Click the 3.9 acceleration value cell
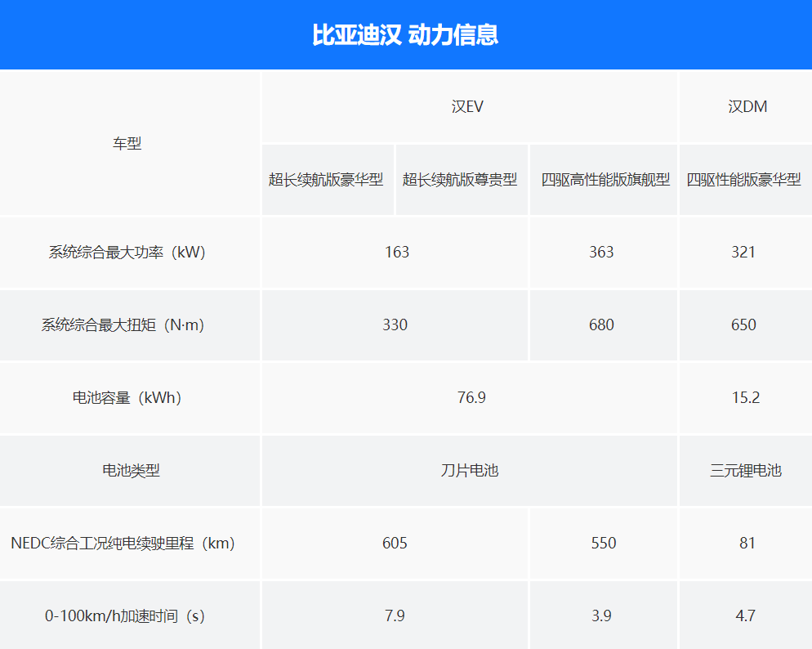 click(x=603, y=615)
